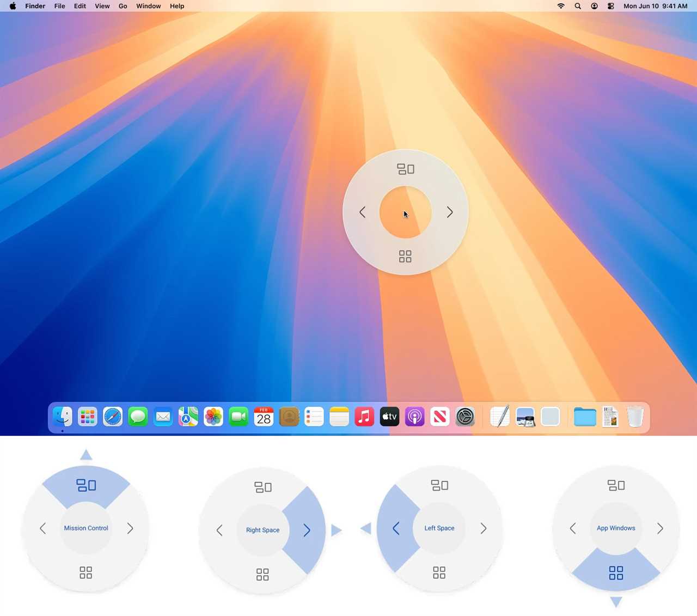
Task: Open the Mail app in the Dock
Action: pyautogui.click(x=163, y=417)
